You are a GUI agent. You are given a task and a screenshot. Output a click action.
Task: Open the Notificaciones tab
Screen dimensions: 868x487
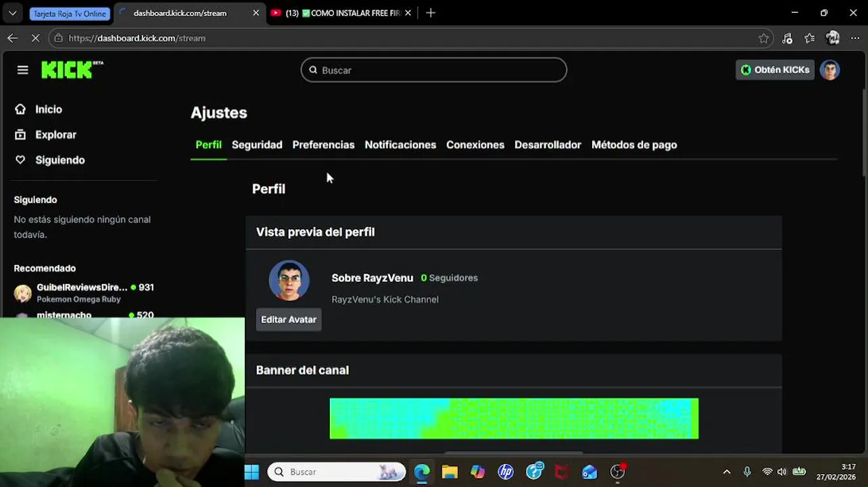coord(400,145)
